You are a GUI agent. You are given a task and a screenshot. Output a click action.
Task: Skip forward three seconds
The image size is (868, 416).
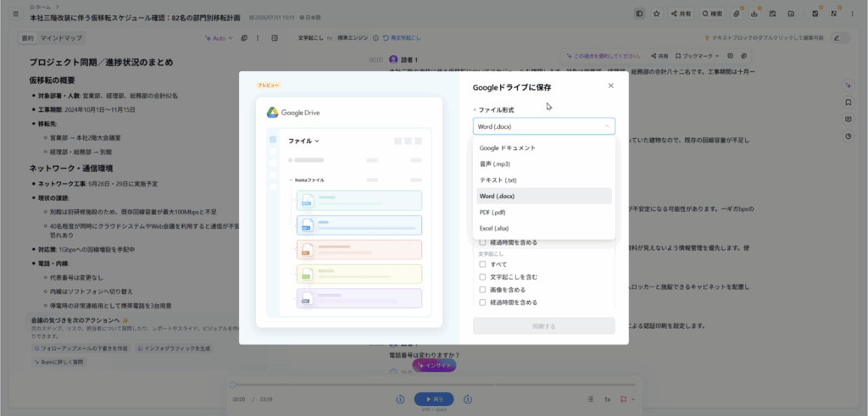click(x=468, y=399)
